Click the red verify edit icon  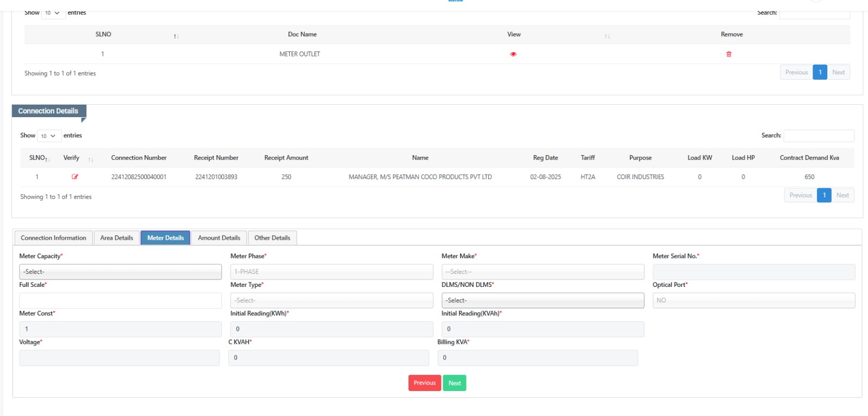coord(75,177)
